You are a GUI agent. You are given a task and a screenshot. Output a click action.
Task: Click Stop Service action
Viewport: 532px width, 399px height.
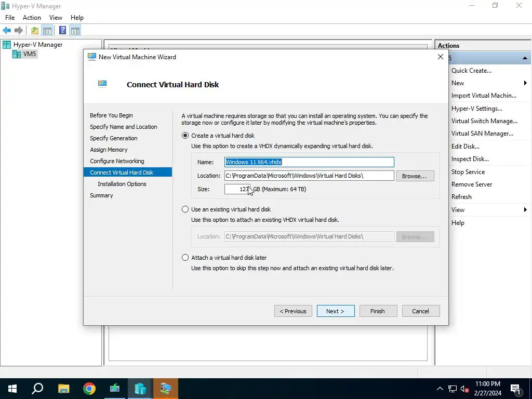[x=468, y=172]
